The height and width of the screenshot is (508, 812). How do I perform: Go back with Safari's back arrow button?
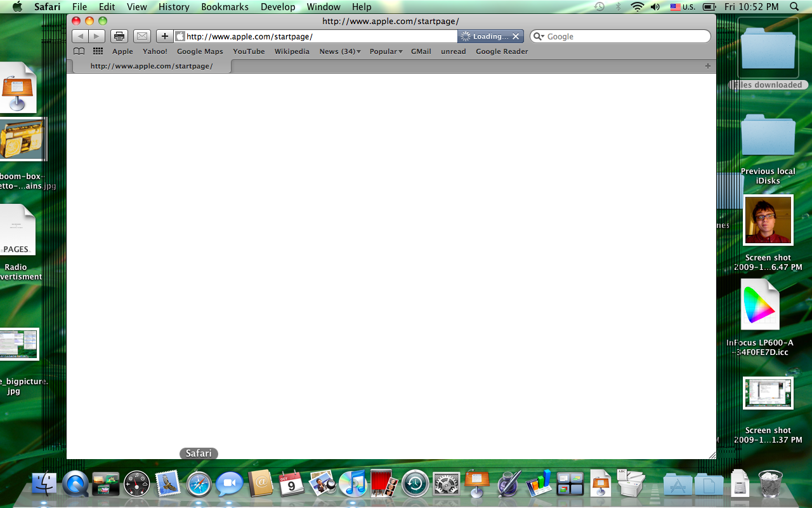(x=80, y=36)
